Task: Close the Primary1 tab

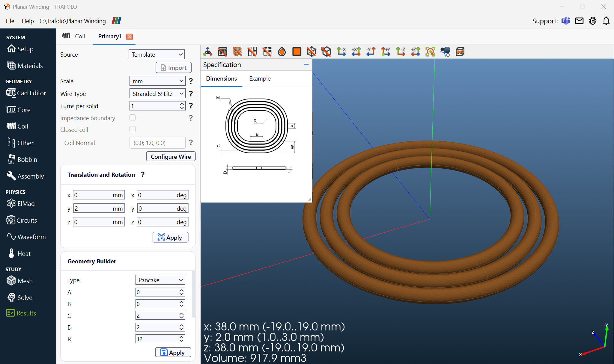Action: [130, 37]
